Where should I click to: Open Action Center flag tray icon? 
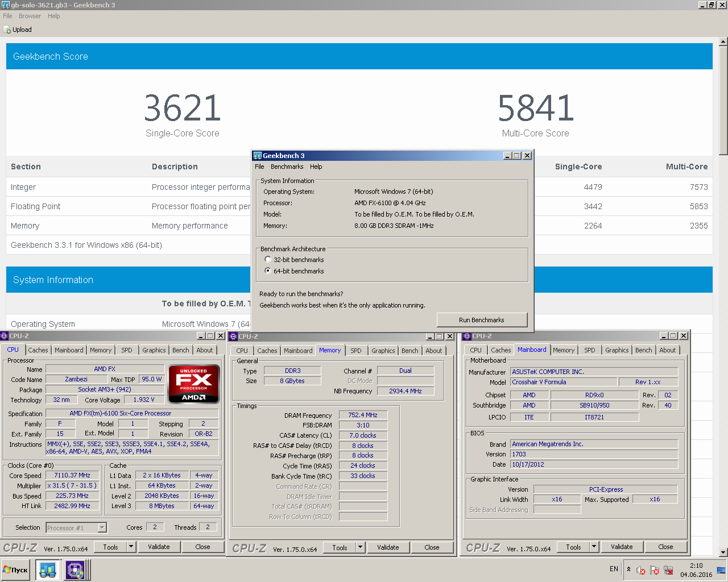tap(655, 569)
